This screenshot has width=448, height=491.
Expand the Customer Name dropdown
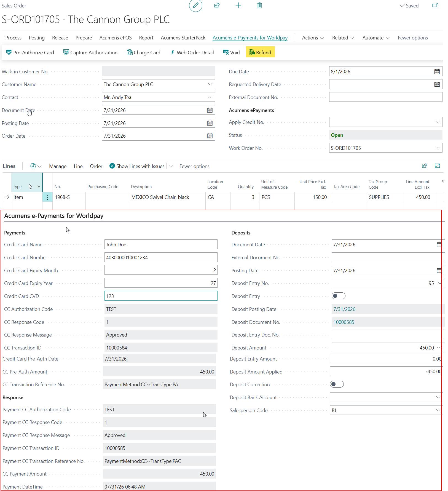210,84
